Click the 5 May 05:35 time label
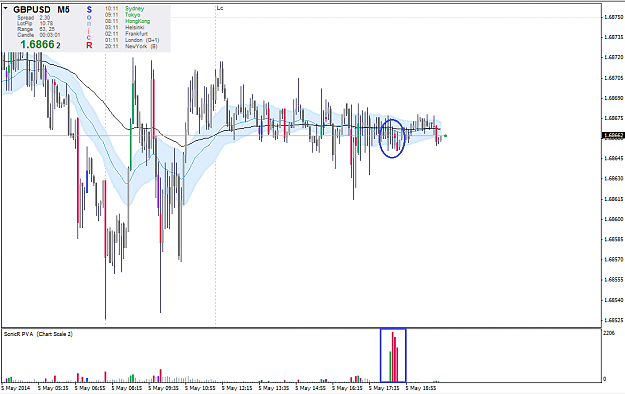 point(53,388)
